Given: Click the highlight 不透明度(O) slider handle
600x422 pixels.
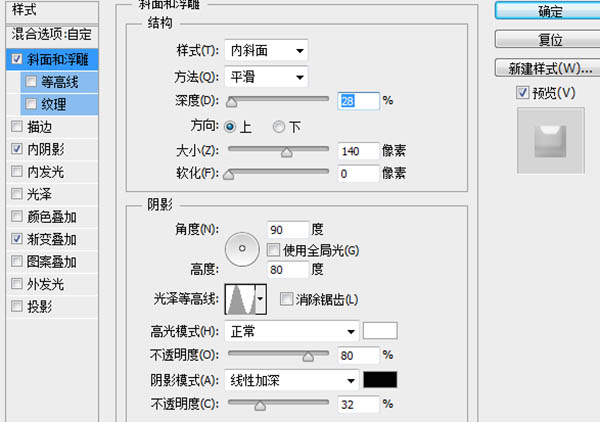Looking at the screenshot, I should pyautogui.click(x=308, y=357).
